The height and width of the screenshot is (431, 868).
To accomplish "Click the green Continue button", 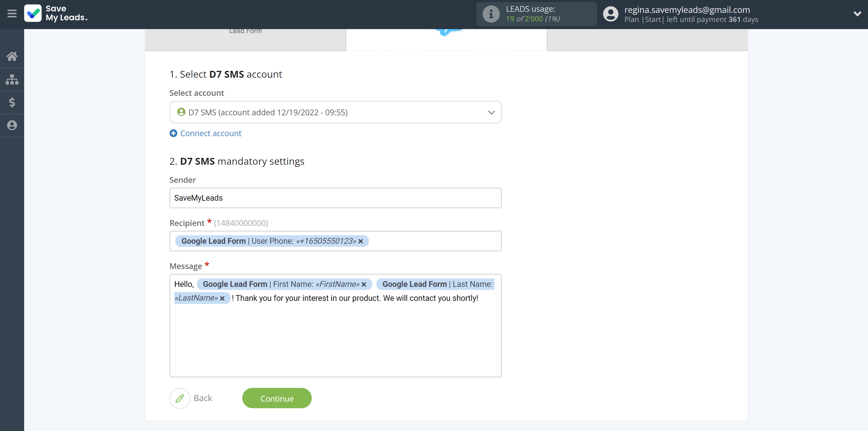I will [277, 398].
